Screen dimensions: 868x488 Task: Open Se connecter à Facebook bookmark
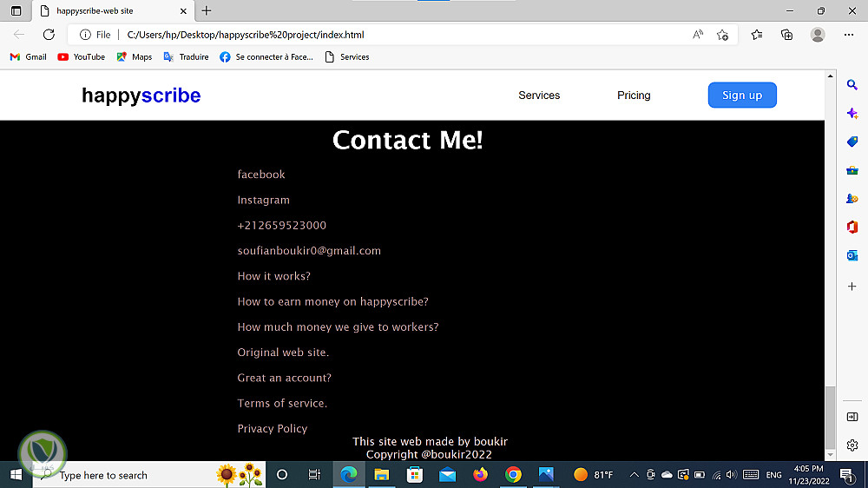click(266, 57)
